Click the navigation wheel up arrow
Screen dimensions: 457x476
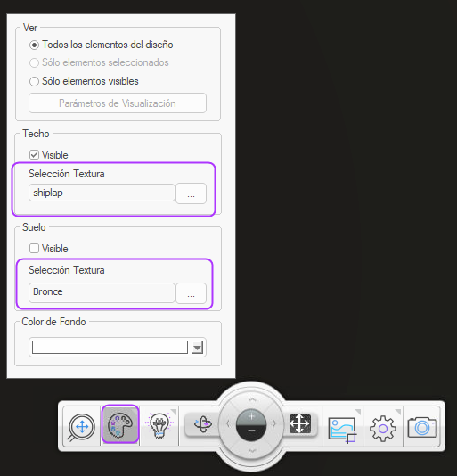(x=252, y=400)
